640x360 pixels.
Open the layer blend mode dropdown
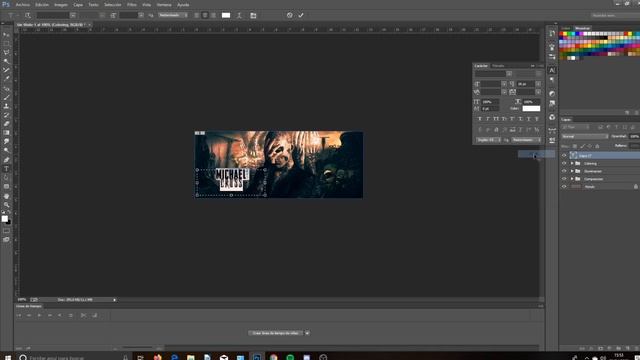pos(585,136)
